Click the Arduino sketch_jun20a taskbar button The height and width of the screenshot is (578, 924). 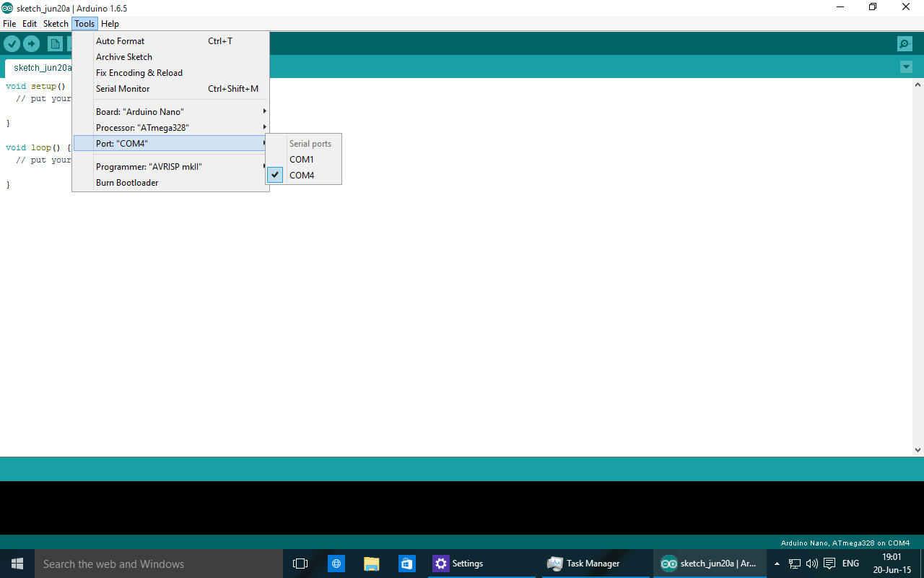coord(710,564)
